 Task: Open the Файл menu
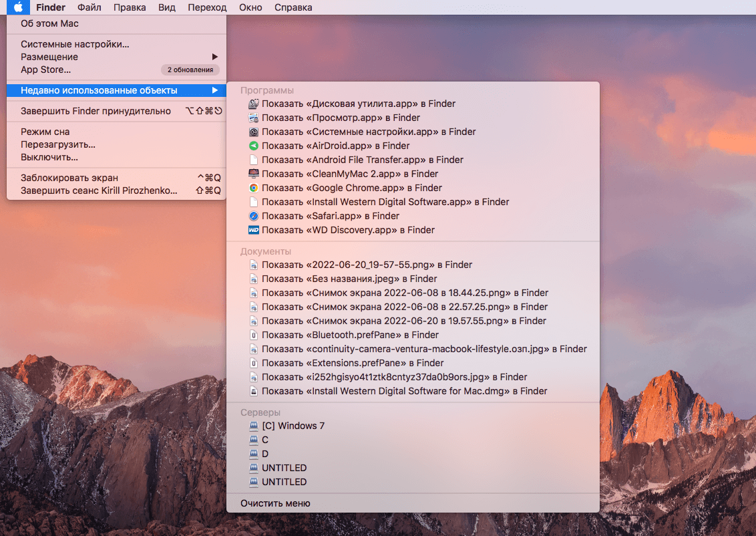pos(89,7)
